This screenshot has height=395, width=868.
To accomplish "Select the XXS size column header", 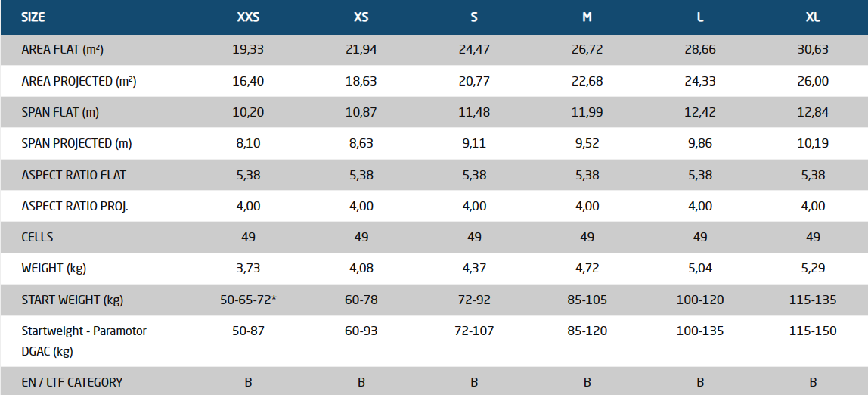I will pyautogui.click(x=248, y=17).
